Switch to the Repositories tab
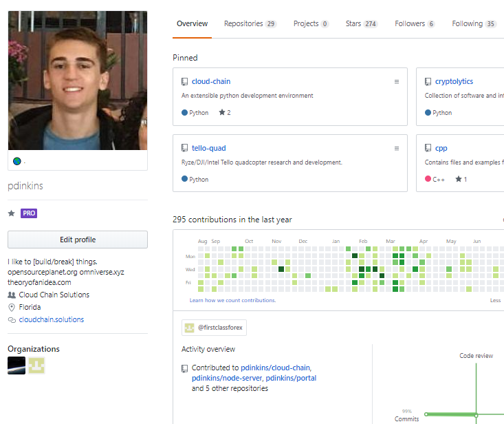 pos(250,24)
